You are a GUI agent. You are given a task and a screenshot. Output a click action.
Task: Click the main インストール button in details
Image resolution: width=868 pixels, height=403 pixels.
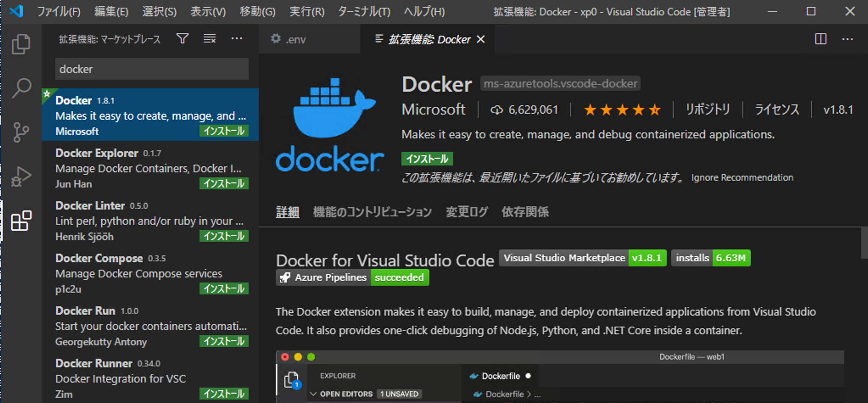427,159
